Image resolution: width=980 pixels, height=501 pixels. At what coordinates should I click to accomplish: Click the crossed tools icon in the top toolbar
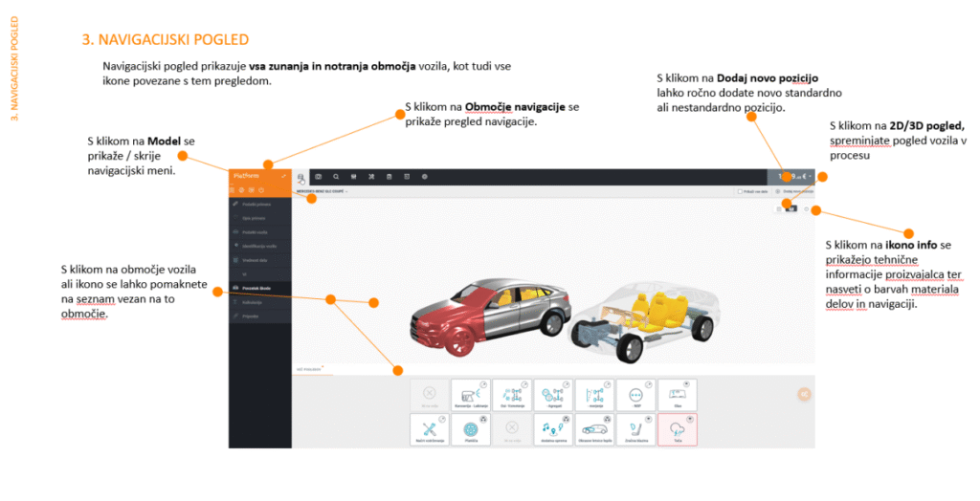370,177
